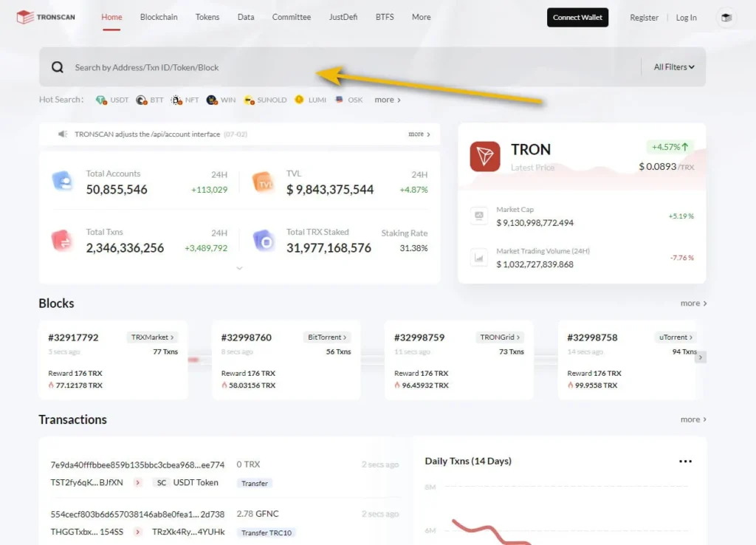The height and width of the screenshot is (545, 756).
Task: Open block #32998759
Action: click(419, 337)
